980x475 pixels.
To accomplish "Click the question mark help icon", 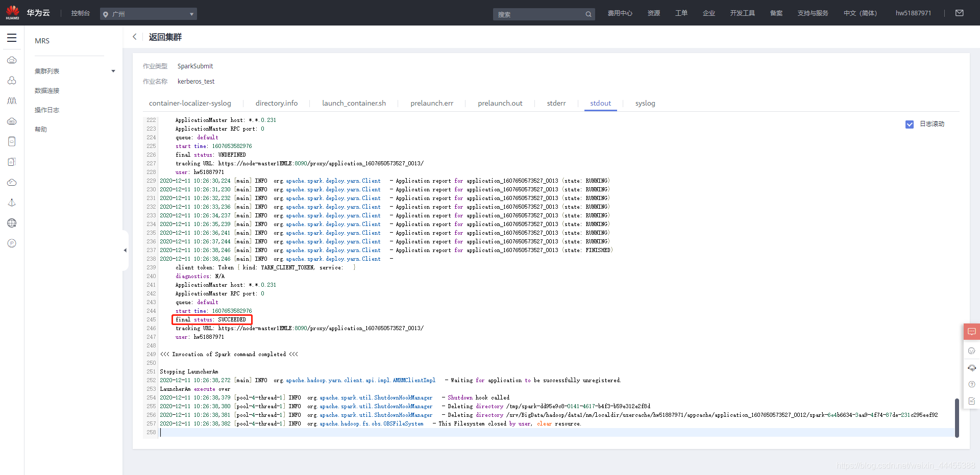I will pos(972,384).
